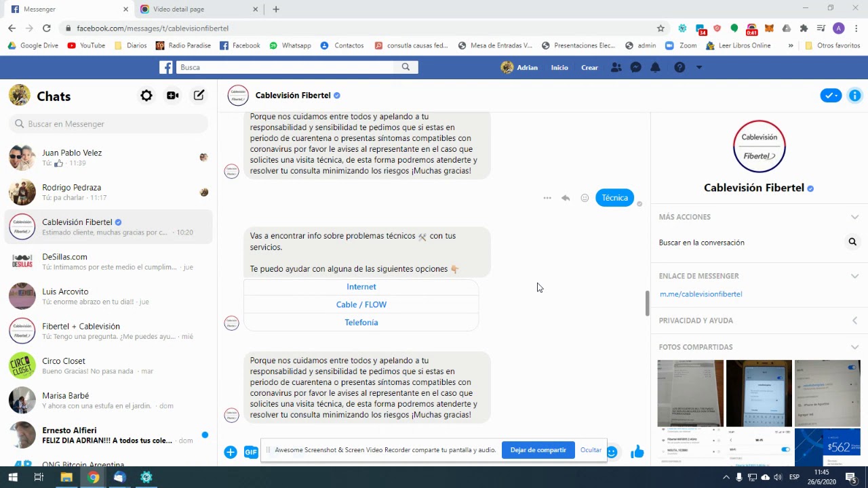Open more attachment options plus icon
The height and width of the screenshot is (488, 868).
[x=231, y=452]
